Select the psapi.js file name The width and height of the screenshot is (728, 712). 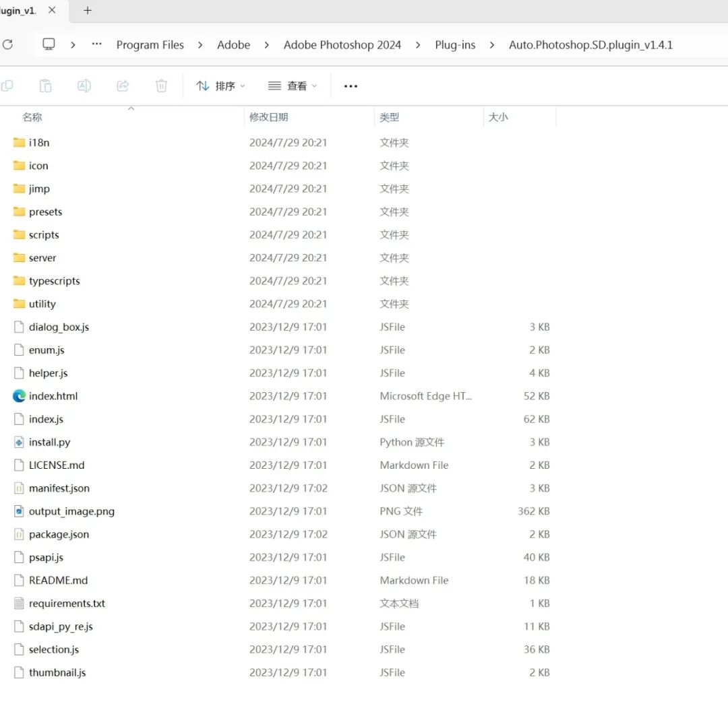tap(46, 558)
